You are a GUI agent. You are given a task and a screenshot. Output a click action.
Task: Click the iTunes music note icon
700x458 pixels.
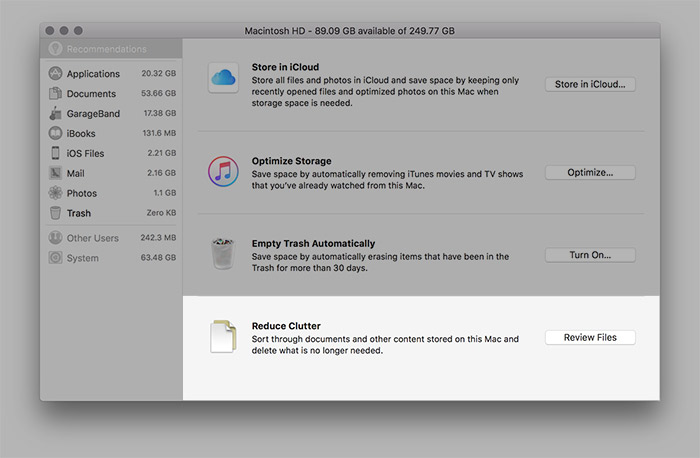(223, 171)
